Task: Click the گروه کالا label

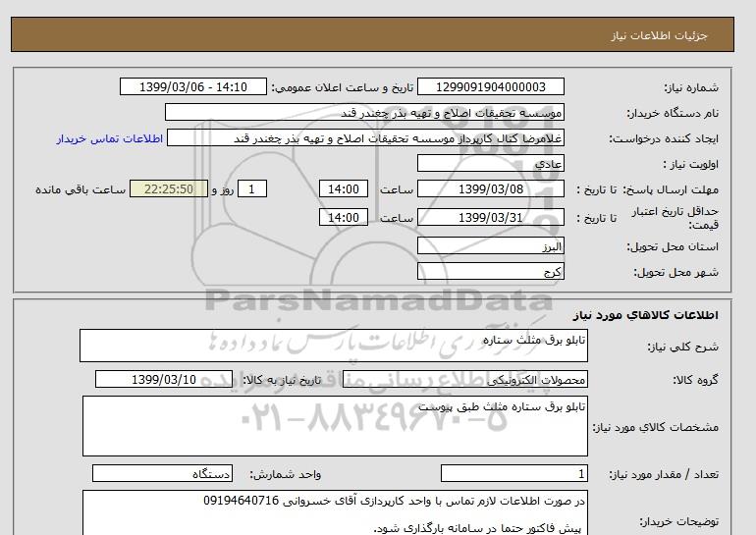Action: (x=695, y=380)
